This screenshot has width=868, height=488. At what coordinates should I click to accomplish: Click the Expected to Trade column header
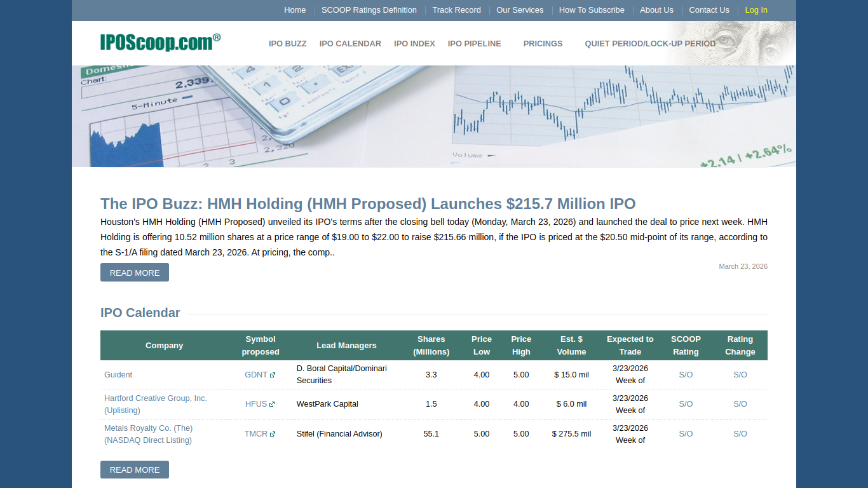point(630,346)
